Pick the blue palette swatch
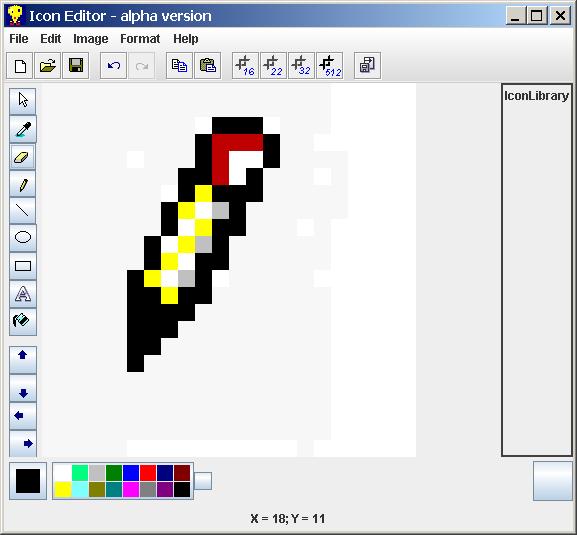 (131, 473)
